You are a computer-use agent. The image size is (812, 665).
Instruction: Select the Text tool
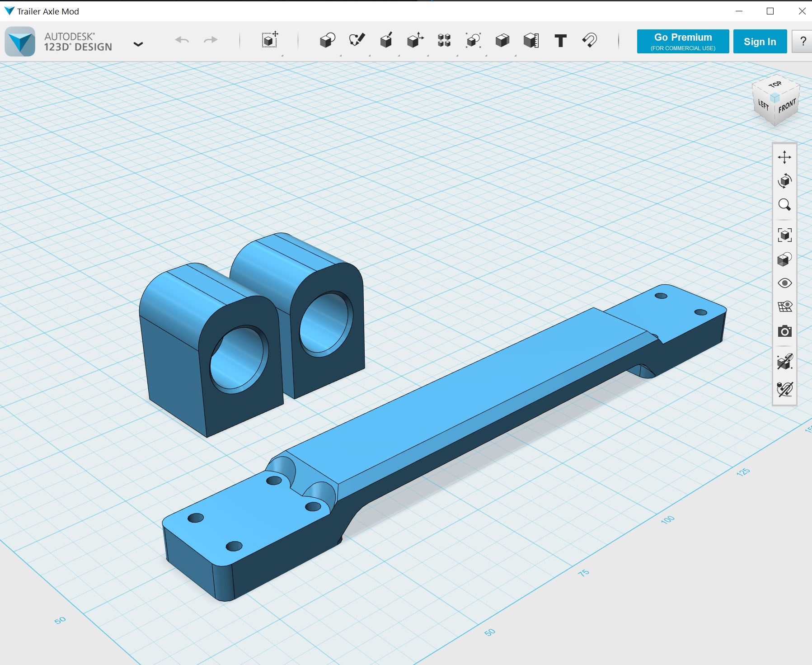[560, 41]
